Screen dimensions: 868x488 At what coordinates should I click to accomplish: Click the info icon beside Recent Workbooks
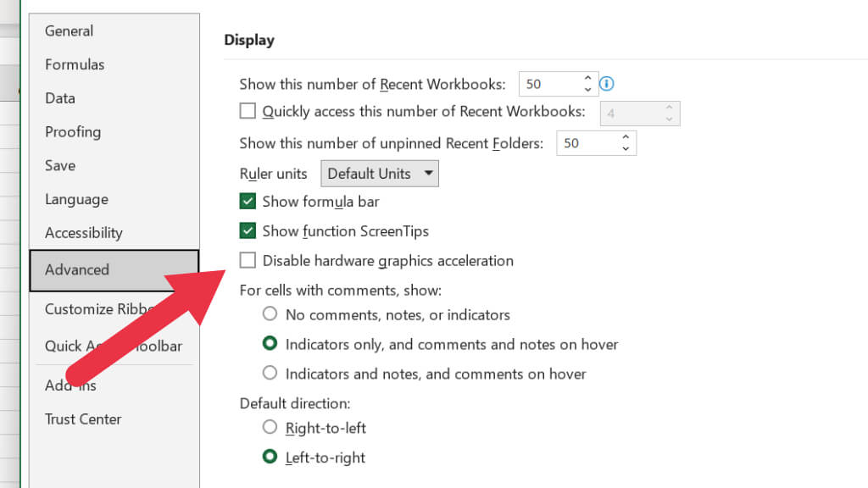[607, 84]
